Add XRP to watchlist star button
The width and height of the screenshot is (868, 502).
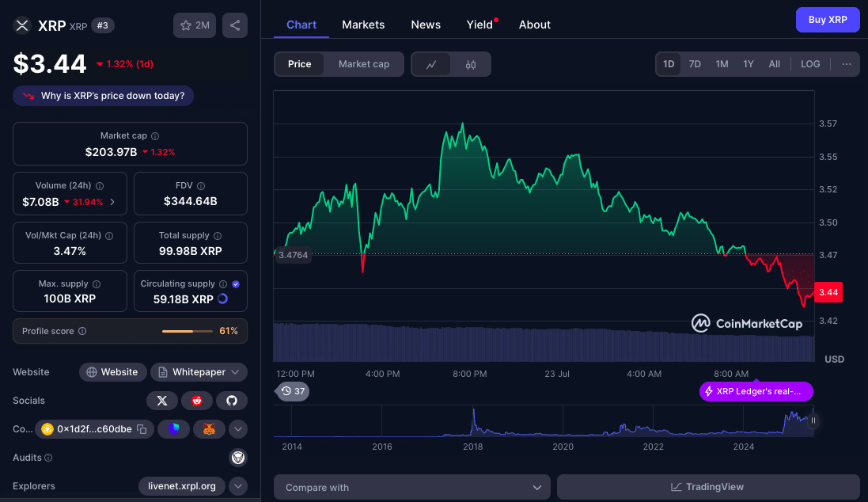(195, 25)
